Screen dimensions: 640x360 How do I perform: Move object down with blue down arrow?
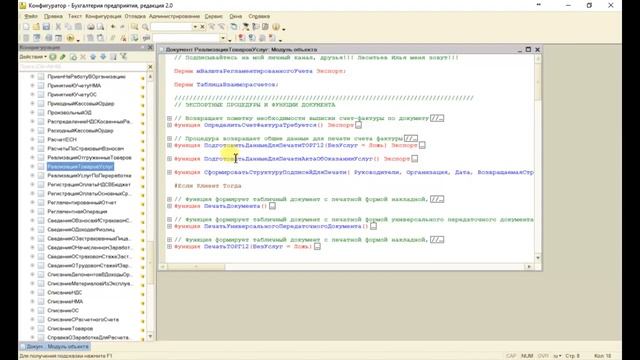click(x=103, y=57)
